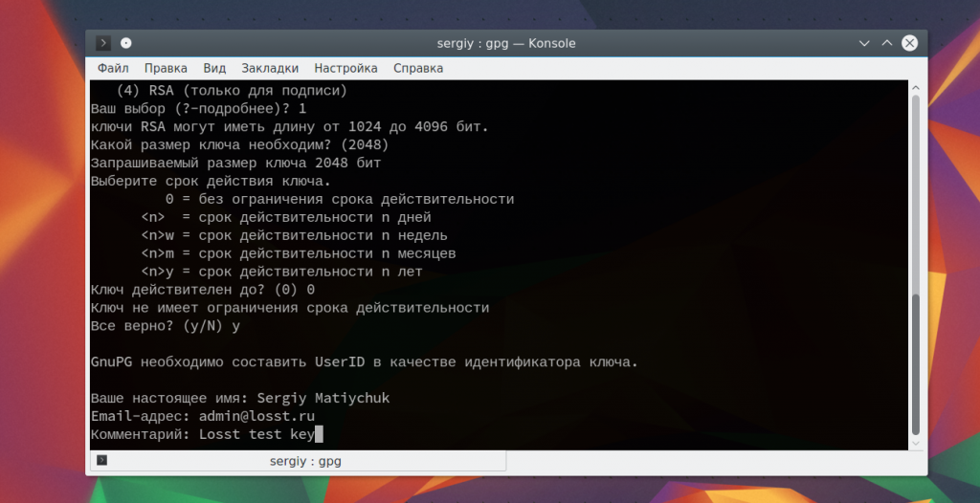Click the Konsole terminal icon in title bar
This screenshot has width=980, height=503.
click(103, 44)
